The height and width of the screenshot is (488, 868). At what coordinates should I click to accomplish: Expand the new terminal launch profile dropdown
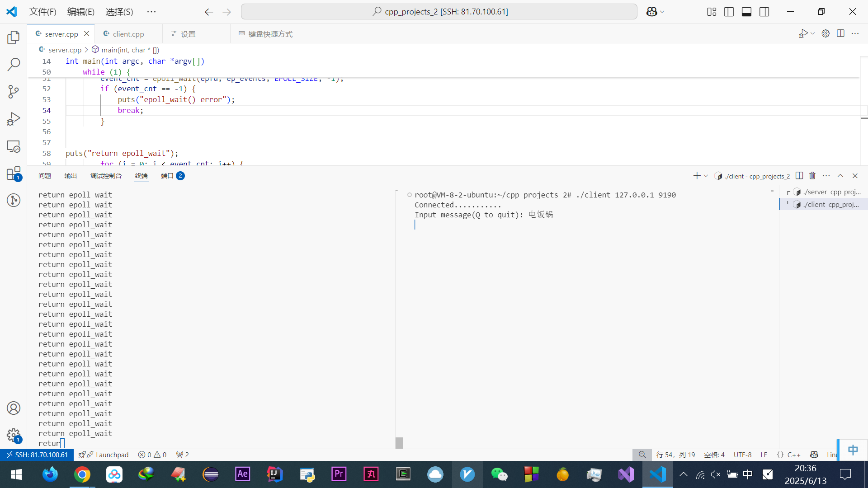point(706,176)
